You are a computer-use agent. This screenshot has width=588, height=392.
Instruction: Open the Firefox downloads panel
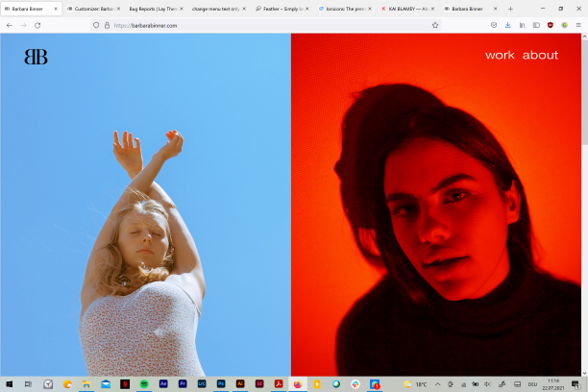click(x=507, y=25)
